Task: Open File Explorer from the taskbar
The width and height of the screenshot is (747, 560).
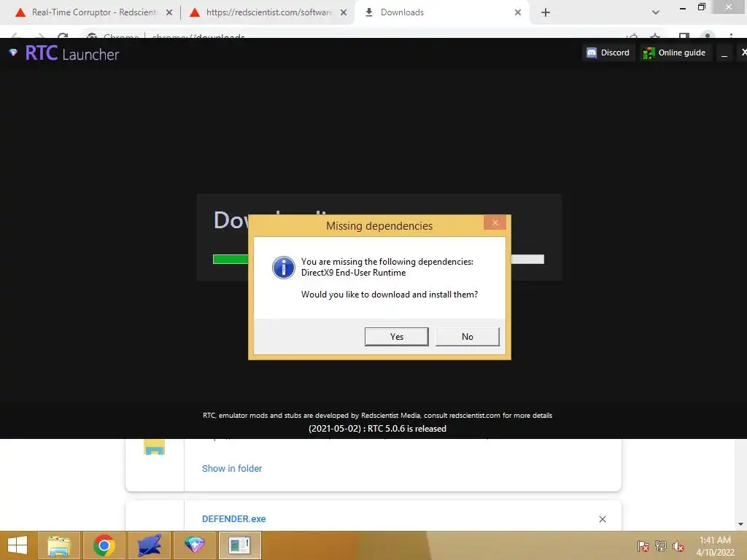Action: (x=59, y=545)
